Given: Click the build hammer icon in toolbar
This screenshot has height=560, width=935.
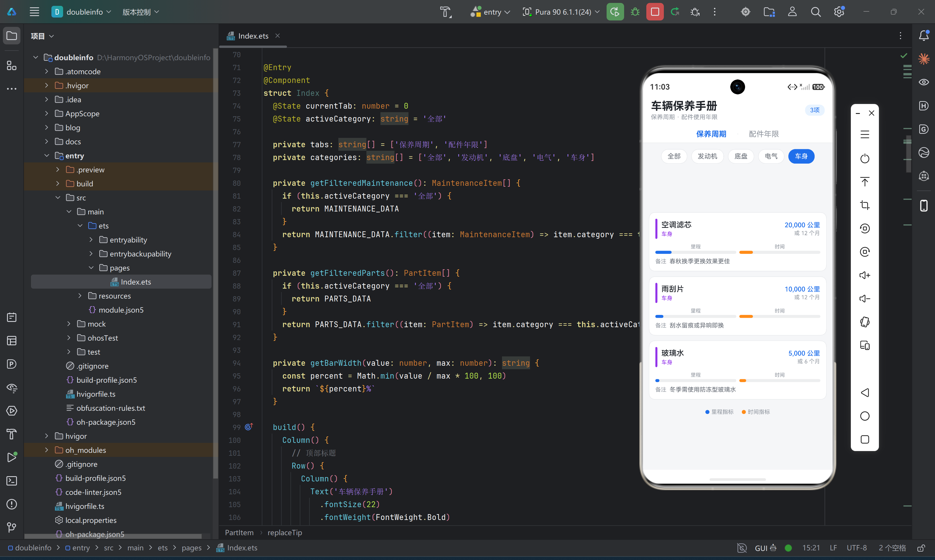Looking at the screenshot, I should (446, 12).
